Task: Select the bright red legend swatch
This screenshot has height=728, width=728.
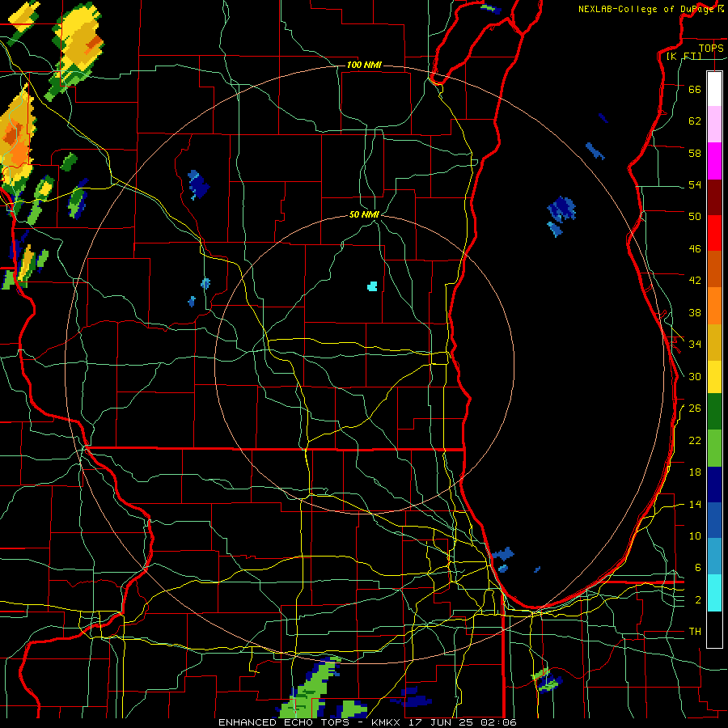Action: [714, 233]
